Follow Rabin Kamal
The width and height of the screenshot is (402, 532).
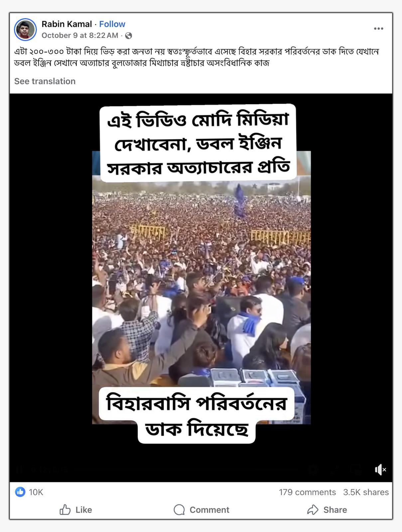[x=112, y=24]
